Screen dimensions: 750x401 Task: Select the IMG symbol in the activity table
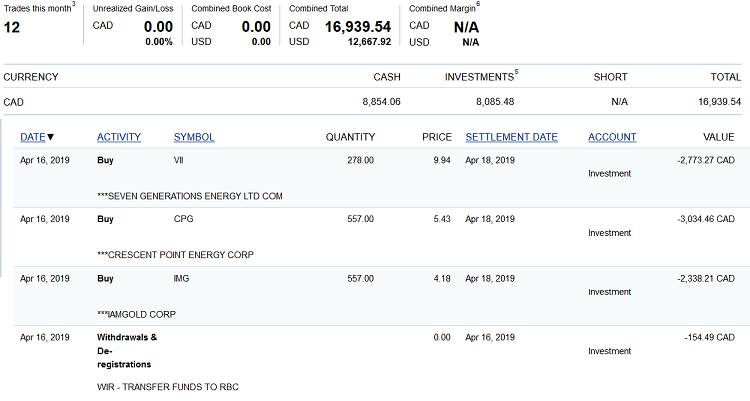coord(182,278)
